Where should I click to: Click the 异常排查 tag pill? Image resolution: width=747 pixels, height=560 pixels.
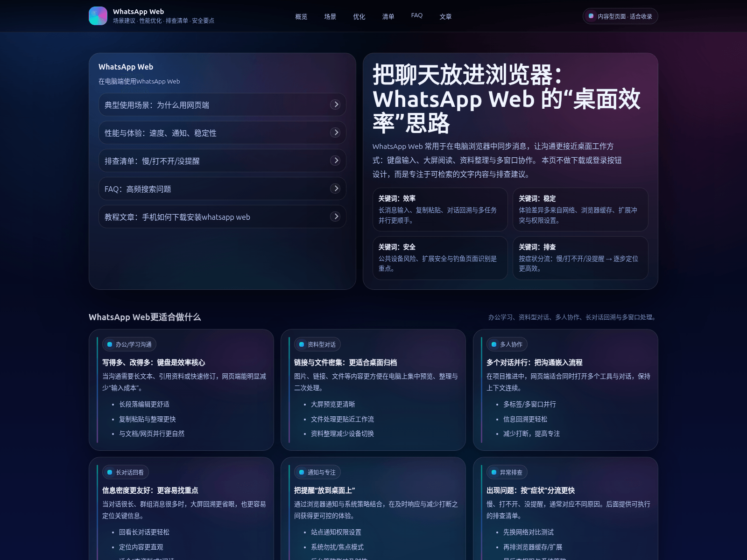tap(507, 472)
